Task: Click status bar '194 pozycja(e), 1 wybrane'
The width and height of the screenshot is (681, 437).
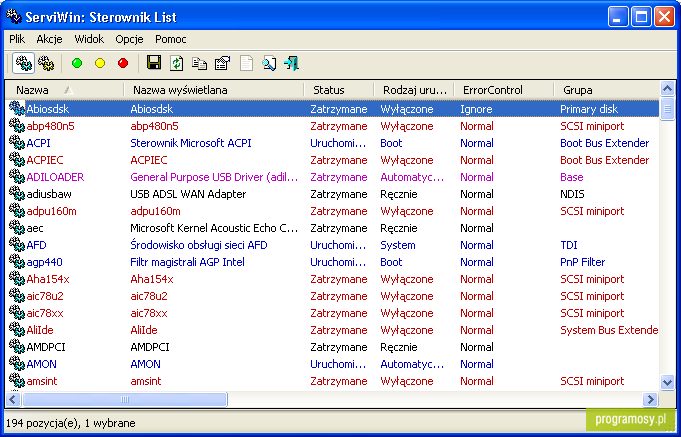Action: point(70,423)
